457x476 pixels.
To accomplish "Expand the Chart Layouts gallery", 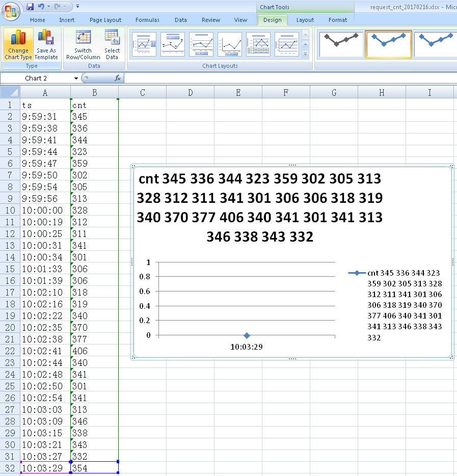I will tap(306, 55).
